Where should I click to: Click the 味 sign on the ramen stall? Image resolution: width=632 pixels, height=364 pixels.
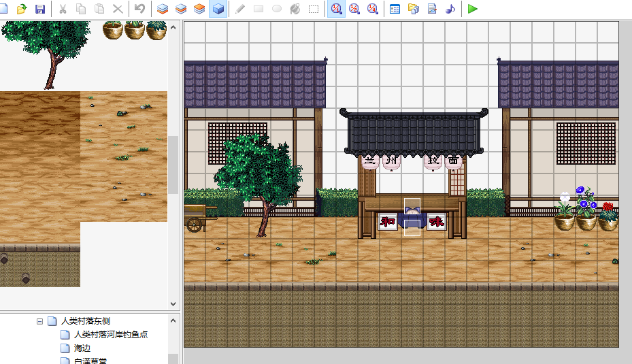point(437,221)
